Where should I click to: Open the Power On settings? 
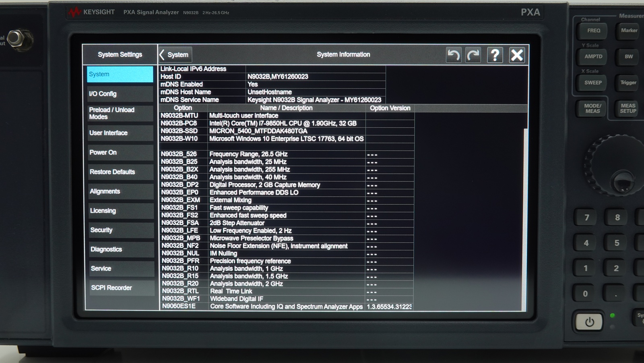pyautogui.click(x=120, y=152)
